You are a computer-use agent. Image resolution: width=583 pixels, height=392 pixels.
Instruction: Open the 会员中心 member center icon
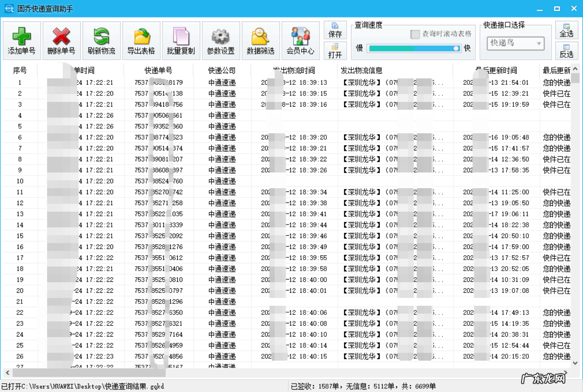[x=301, y=40]
